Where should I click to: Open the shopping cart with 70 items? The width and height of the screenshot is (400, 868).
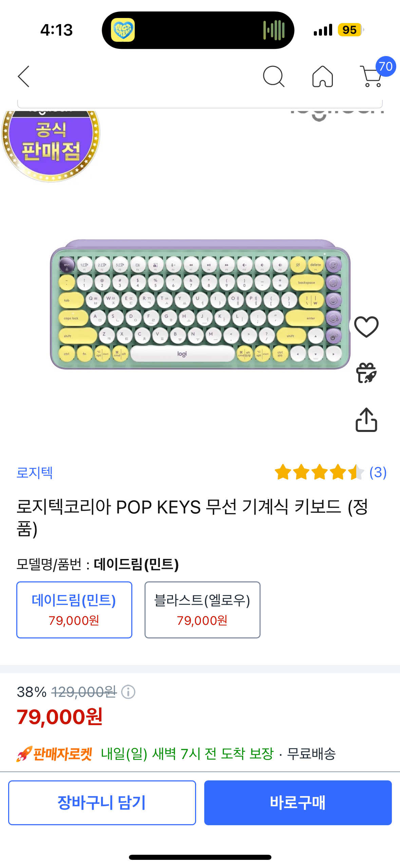[373, 76]
